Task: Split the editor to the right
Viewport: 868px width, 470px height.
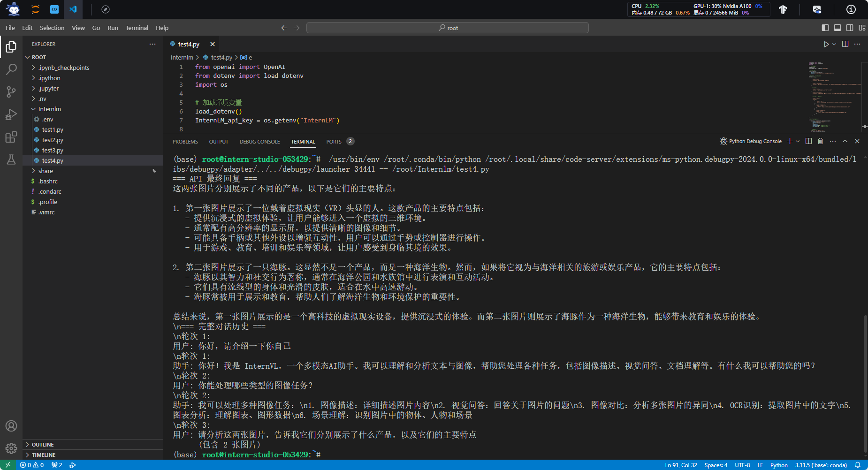Action: [845, 44]
